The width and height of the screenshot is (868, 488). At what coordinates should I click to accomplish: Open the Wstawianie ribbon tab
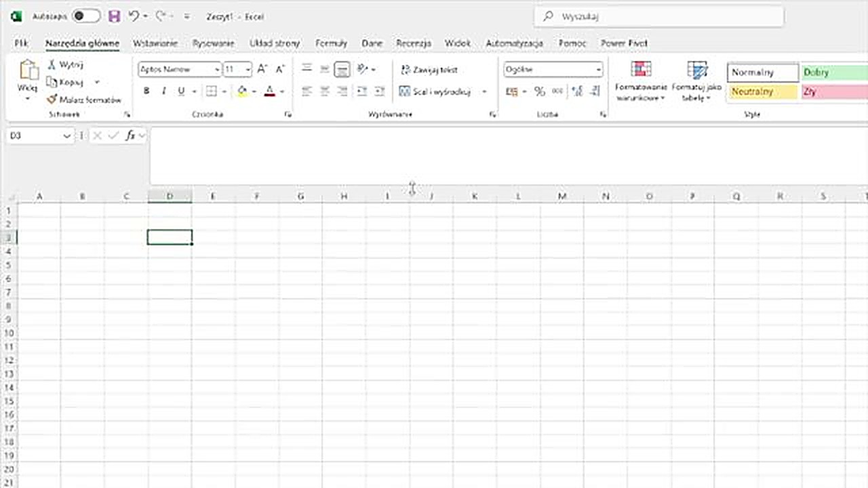pos(155,43)
